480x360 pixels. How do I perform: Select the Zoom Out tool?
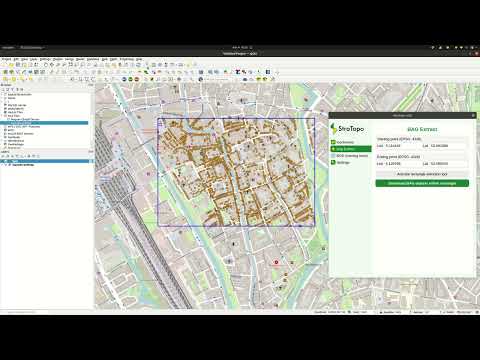click(x=64, y=65)
